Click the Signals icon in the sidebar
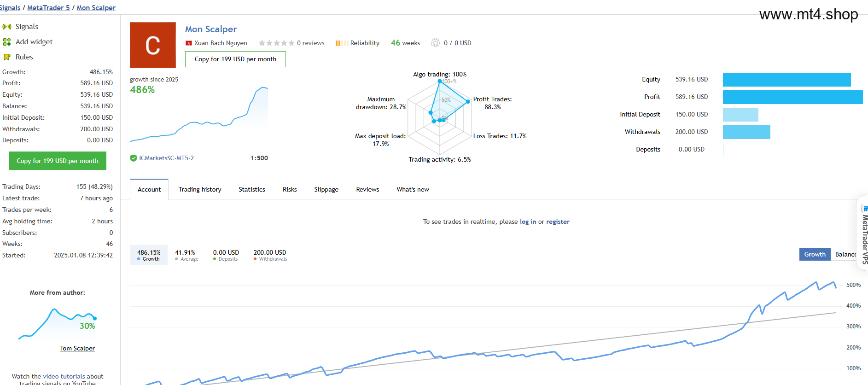This screenshot has width=868, height=385. (x=7, y=27)
